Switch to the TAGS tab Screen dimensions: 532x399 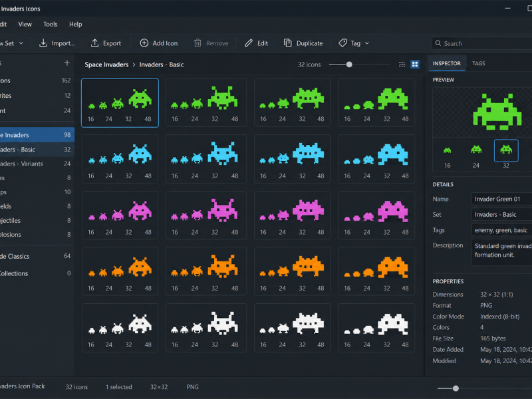478,63
